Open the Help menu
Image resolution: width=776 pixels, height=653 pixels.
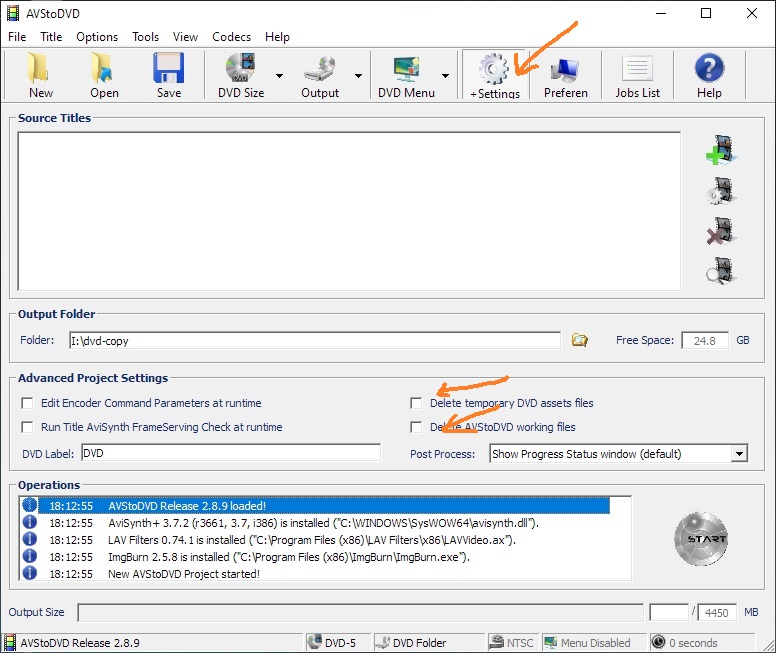click(x=277, y=37)
